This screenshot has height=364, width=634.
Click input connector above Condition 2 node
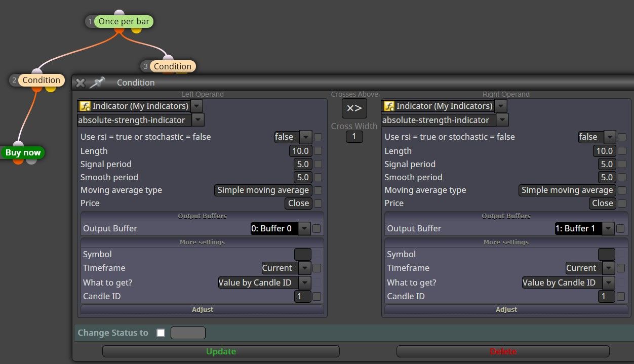pos(37,72)
